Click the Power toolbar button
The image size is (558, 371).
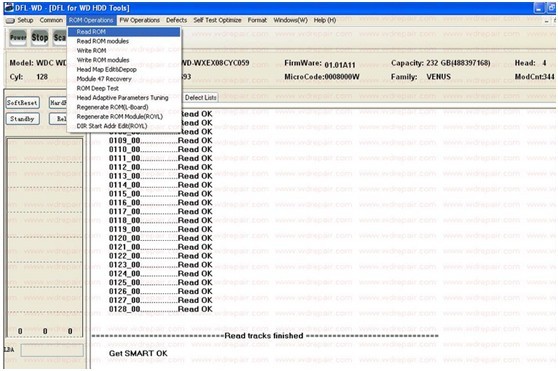18,37
